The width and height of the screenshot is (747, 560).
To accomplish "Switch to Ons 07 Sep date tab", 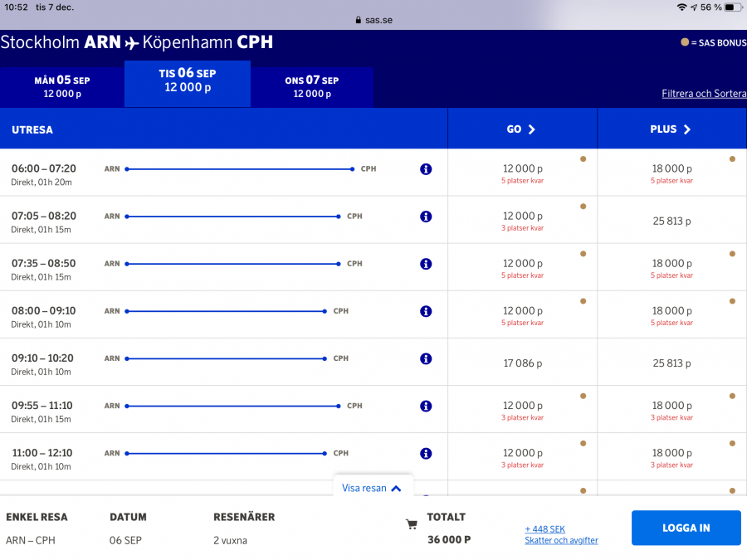I will click(x=311, y=86).
